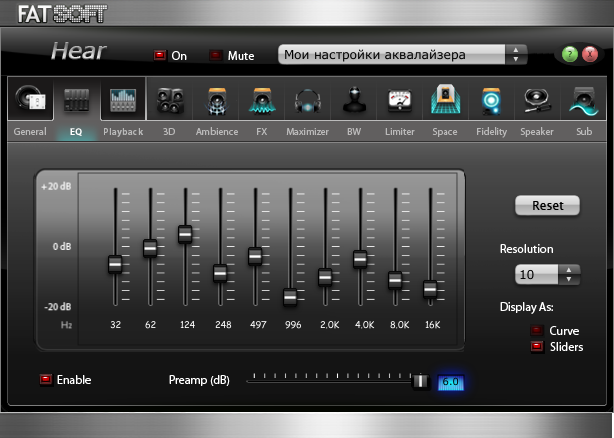Switch to the Limiter tab label

[x=400, y=132]
